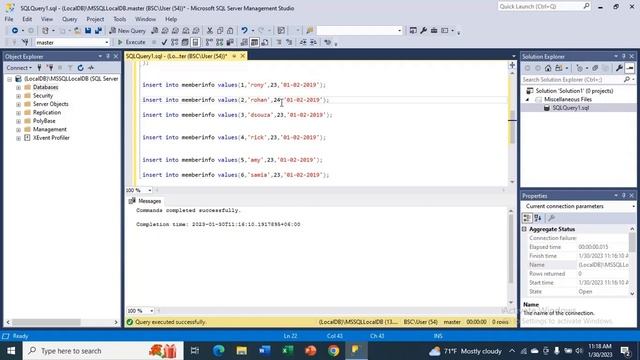Open the Tools menu
640x360 pixels.
coord(120,19)
